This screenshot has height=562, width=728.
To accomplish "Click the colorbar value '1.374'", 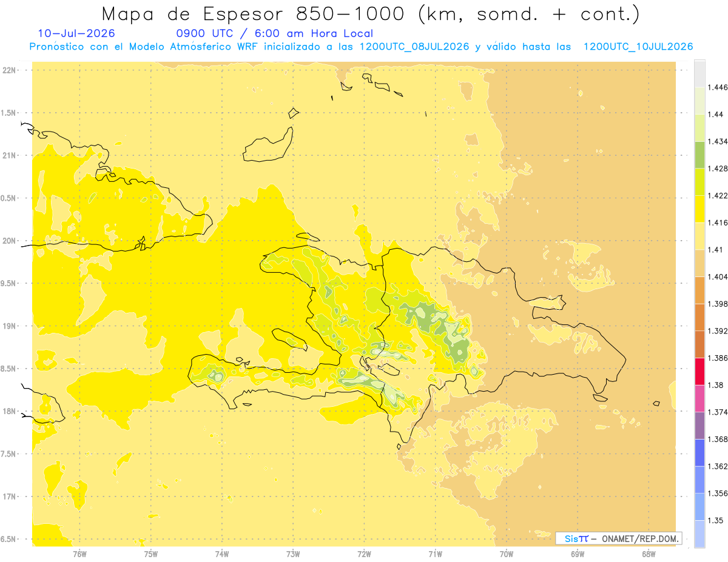I will pyautogui.click(x=718, y=412).
